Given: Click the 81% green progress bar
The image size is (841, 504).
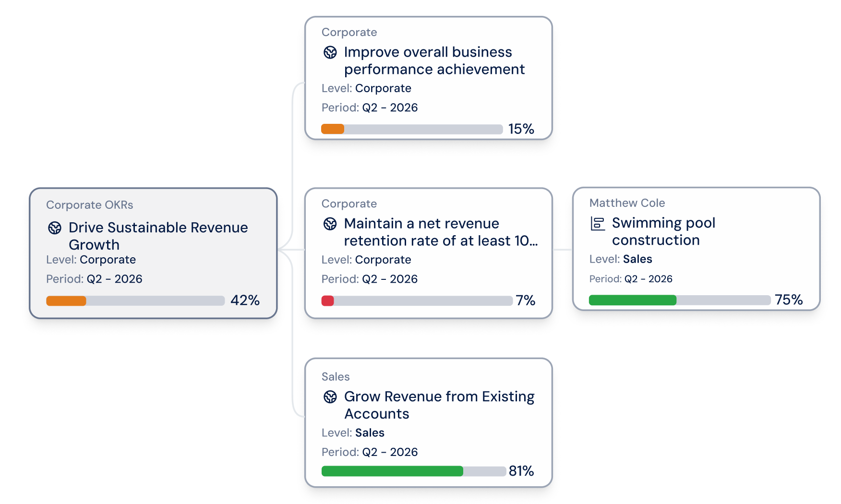Looking at the screenshot, I should (414, 471).
